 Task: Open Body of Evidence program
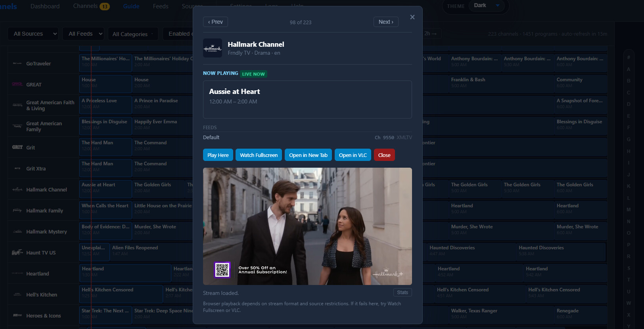tap(105, 231)
